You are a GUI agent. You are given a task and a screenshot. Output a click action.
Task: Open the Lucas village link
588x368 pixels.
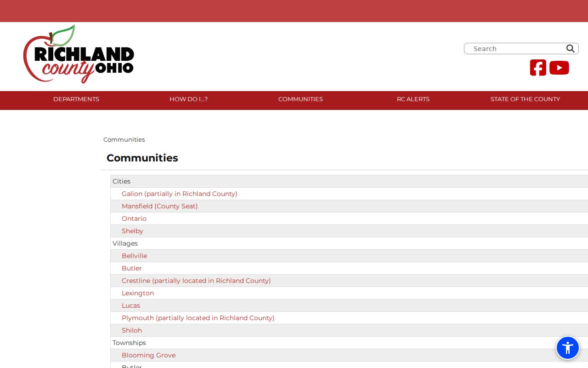tap(131, 305)
